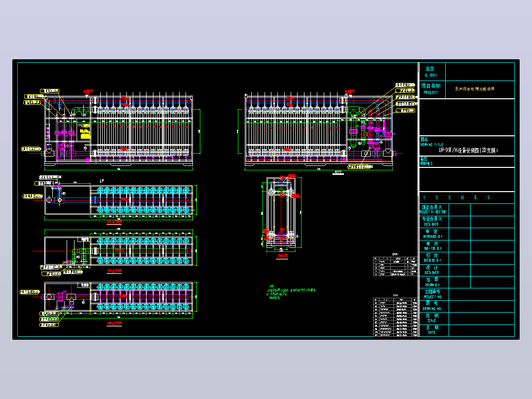Click the yellow project name text 生产废水处理工程项目

pyautogui.click(x=475, y=89)
